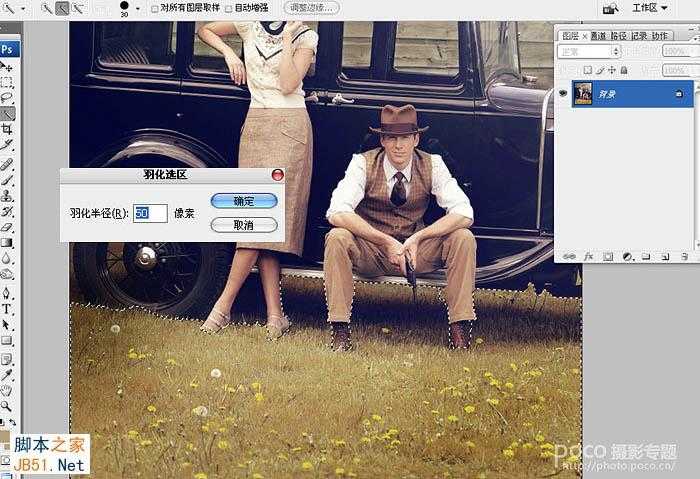700x479 pixels.
Task: Switch to the 路径 tab
Action: pyautogui.click(x=619, y=36)
